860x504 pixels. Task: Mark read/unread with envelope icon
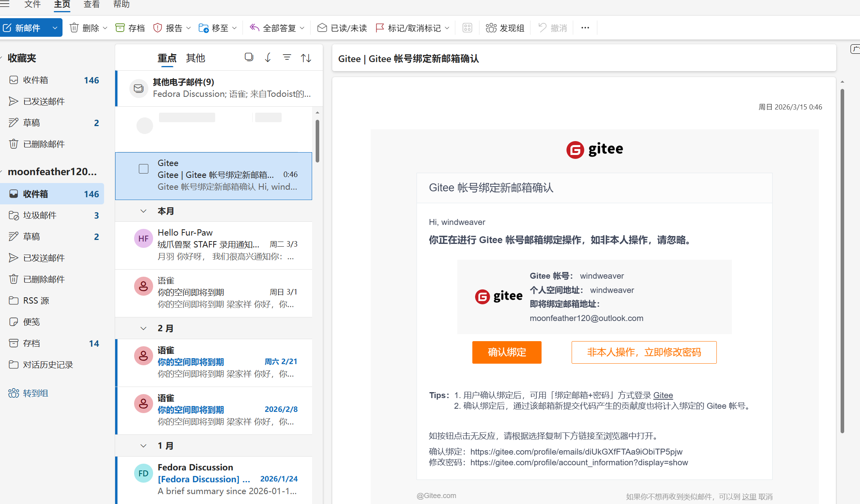(x=322, y=28)
